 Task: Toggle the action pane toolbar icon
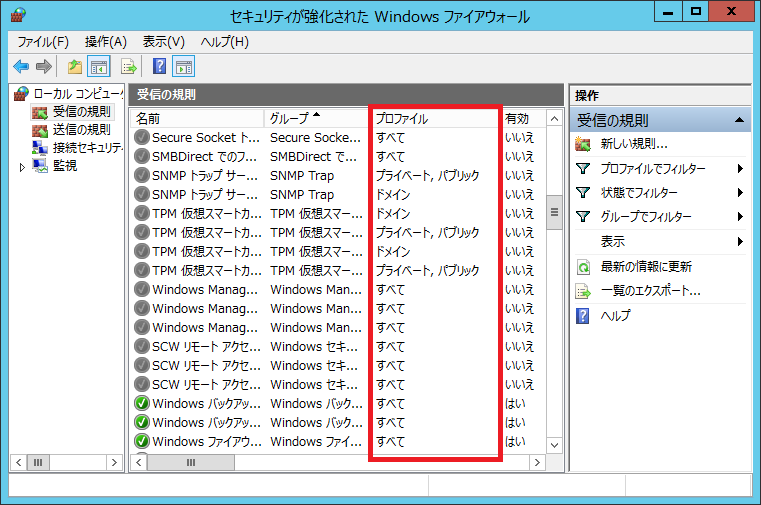point(183,66)
